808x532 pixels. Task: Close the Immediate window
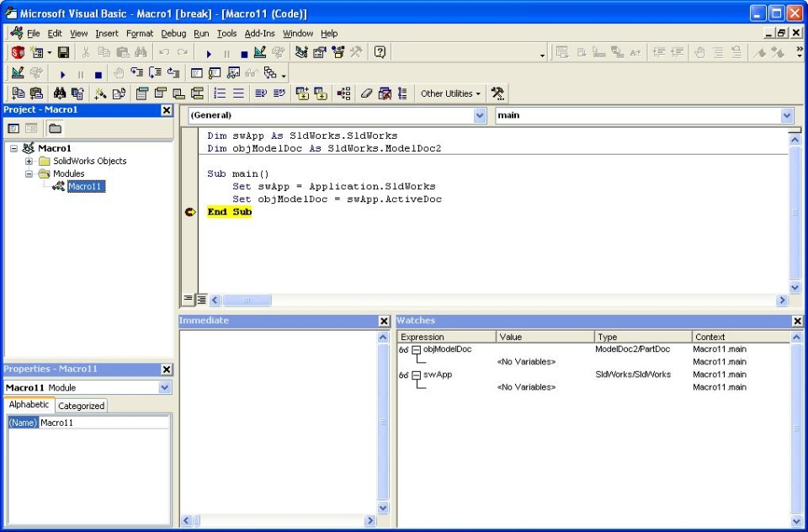(x=384, y=322)
